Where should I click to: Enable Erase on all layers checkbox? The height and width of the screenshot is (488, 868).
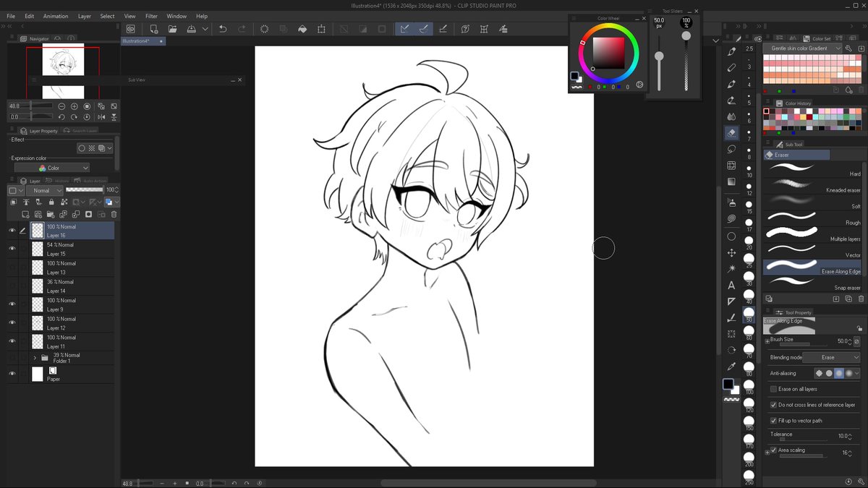pyautogui.click(x=773, y=389)
